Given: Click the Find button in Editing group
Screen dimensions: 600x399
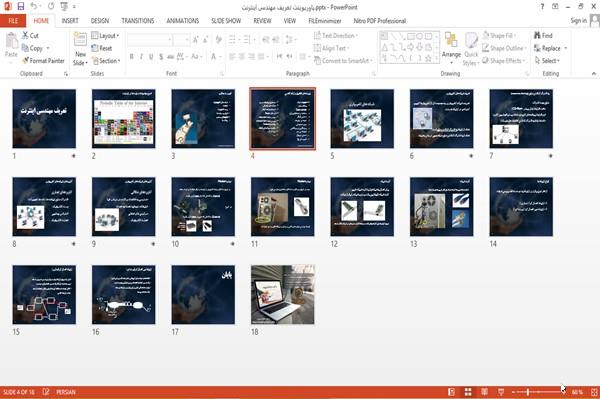Looking at the screenshot, I should [543, 36].
